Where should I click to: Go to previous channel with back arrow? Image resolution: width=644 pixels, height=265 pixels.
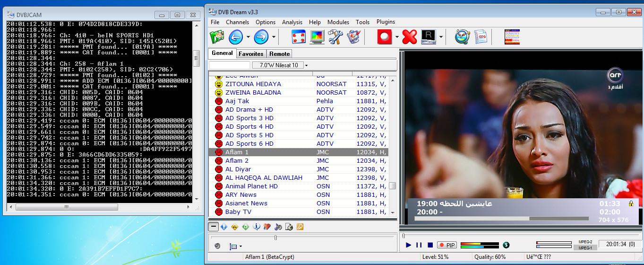[236, 37]
